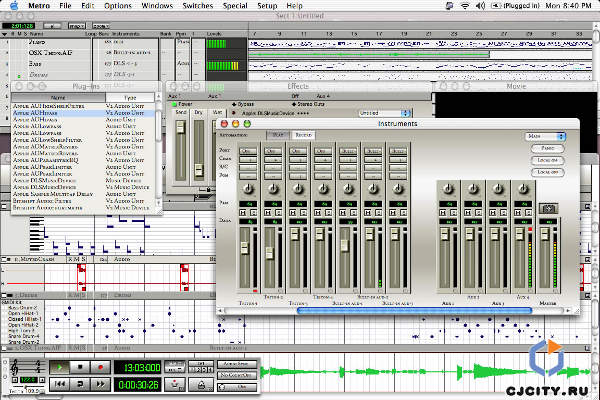Screen dimensions: 600x400
Task: Open the Port popup on Triton-1 strip
Action: [x=248, y=151]
